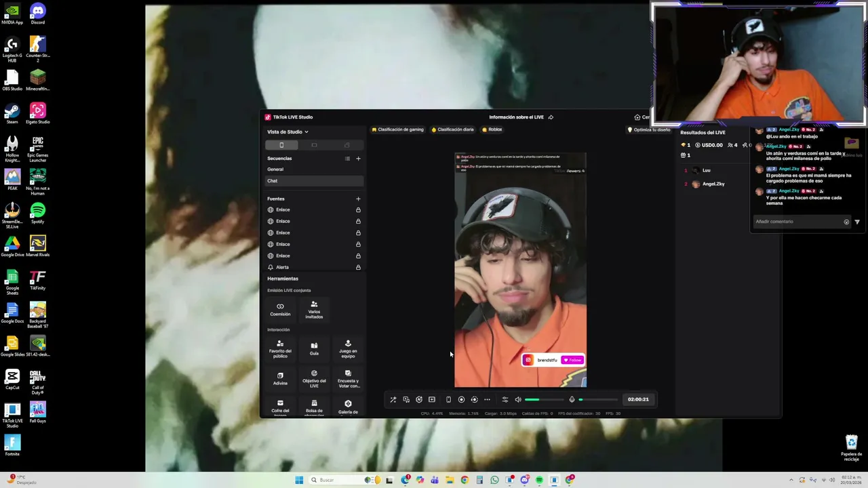Click the USD0.00 earnings stat

709,145
